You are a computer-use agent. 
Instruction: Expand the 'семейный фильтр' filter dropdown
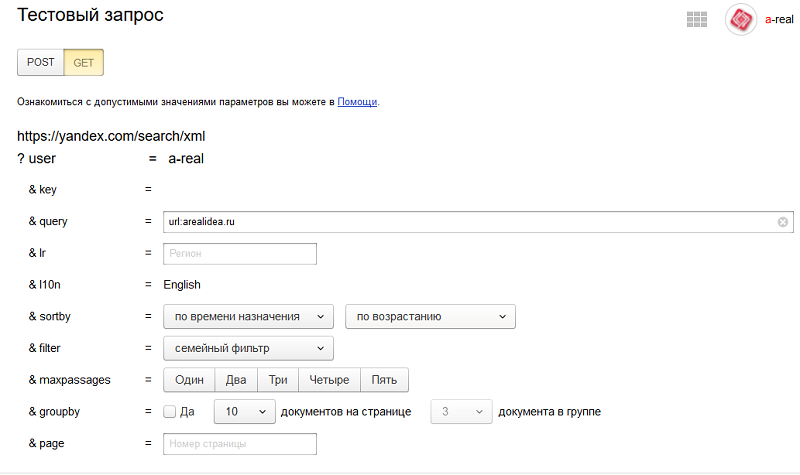click(248, 348)
